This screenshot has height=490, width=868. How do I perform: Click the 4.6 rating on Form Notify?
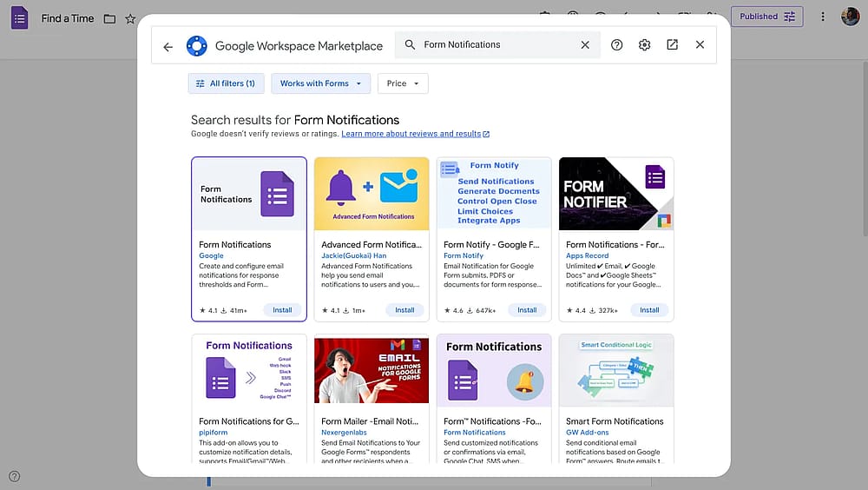[453, 310]
